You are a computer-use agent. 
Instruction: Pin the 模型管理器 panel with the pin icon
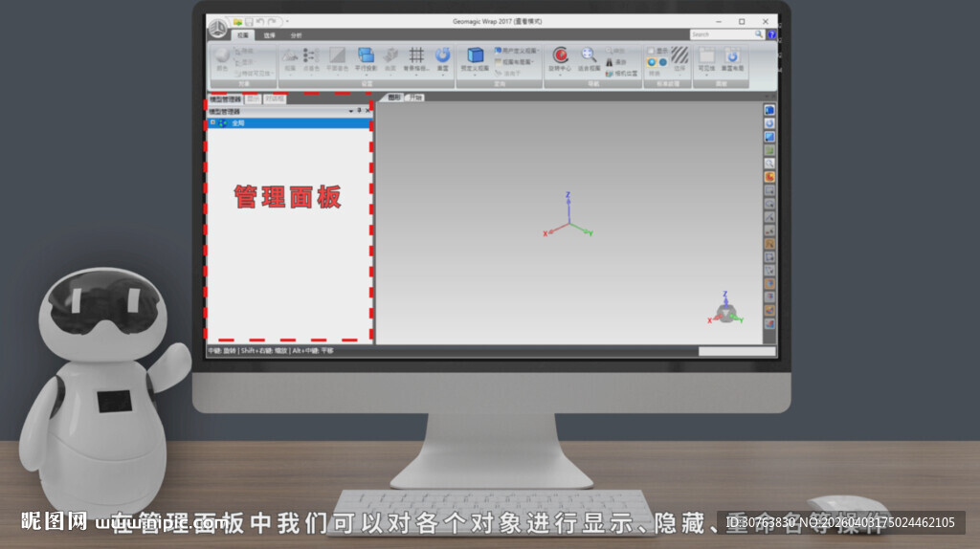coord(359,111)
